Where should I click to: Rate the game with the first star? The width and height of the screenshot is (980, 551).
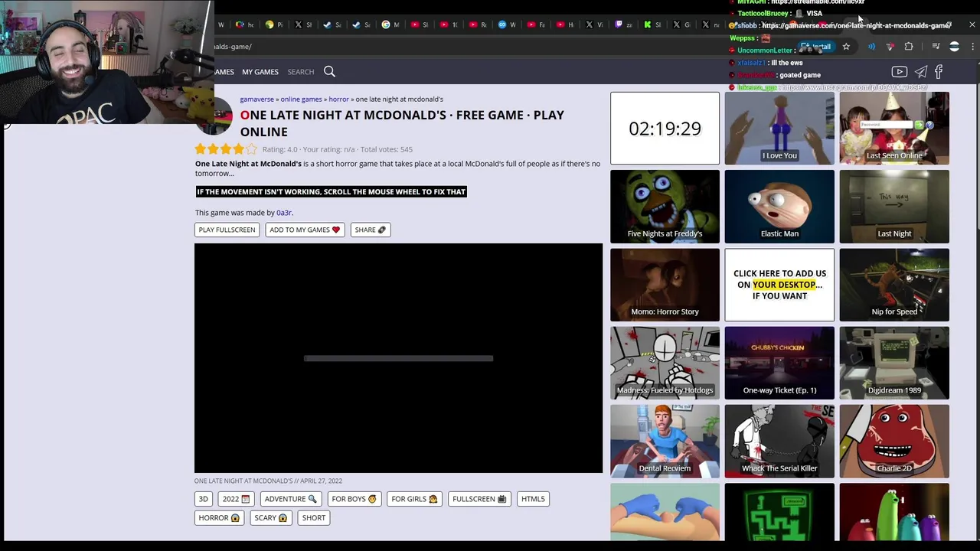coord(201,149)
